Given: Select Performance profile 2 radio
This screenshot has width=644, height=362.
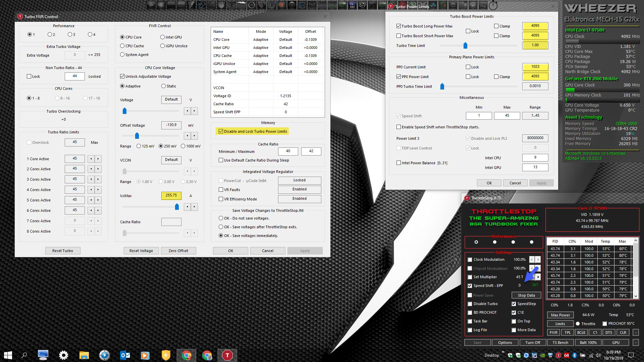Looking at the screenshot, I should click(50, 34).
